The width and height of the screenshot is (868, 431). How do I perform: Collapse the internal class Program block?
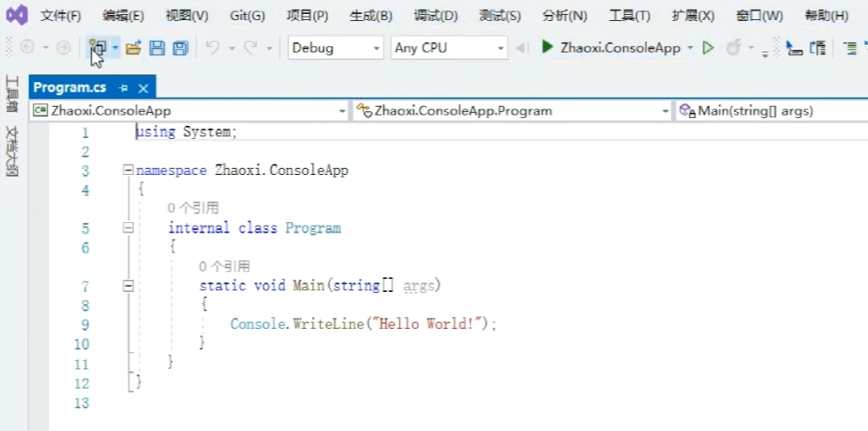(x=129, y=228)
